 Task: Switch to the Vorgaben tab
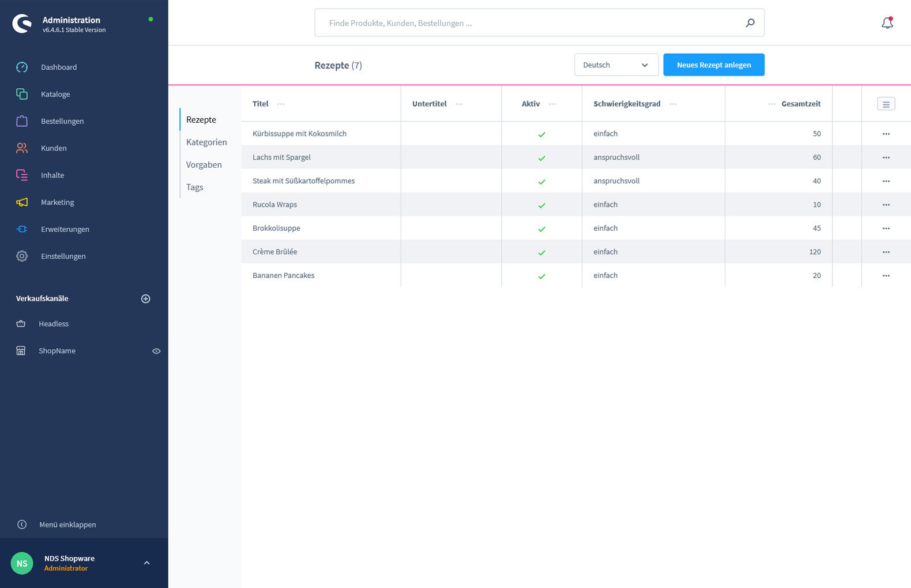tap(204, 164)
